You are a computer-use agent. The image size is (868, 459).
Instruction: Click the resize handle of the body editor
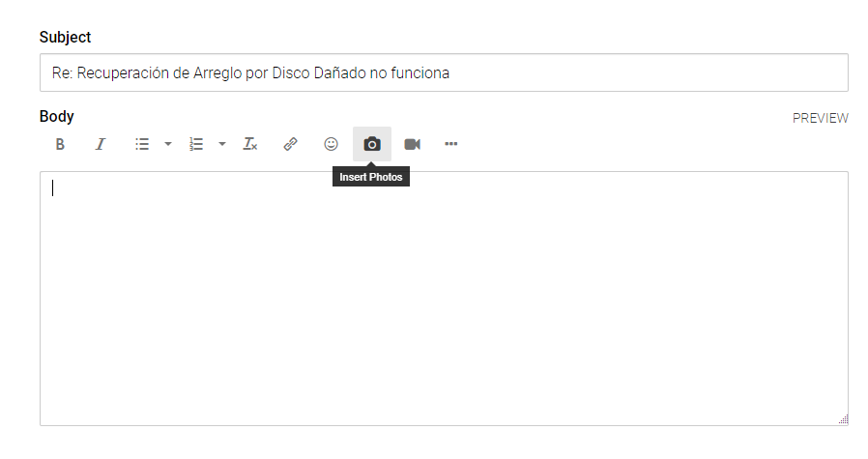click(843, 419)
